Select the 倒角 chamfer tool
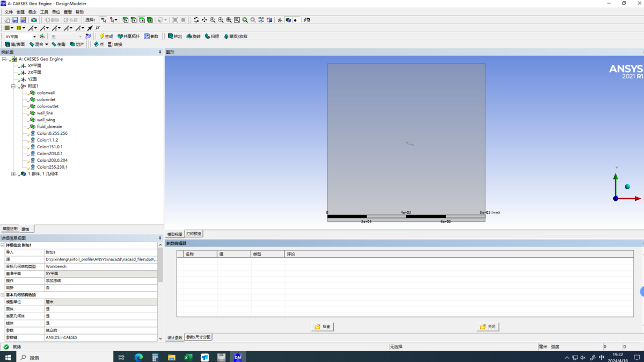644x362 pixels. (x=58, y=45)
